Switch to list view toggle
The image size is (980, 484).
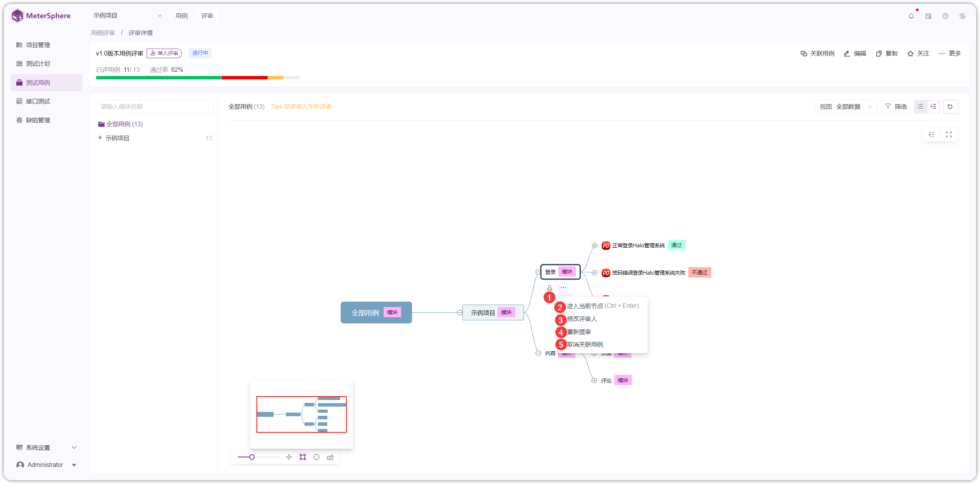pyautogui.click(x=920, y=106)
